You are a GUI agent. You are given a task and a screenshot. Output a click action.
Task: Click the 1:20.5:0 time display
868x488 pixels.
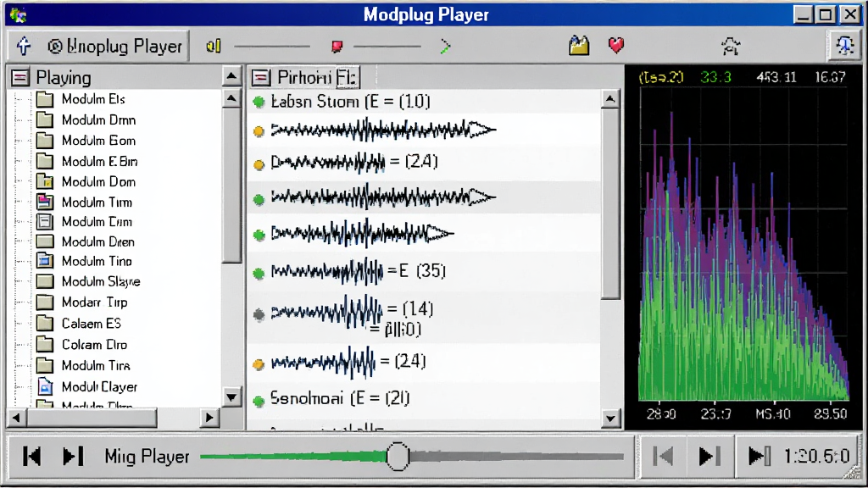tap(817, 457)
